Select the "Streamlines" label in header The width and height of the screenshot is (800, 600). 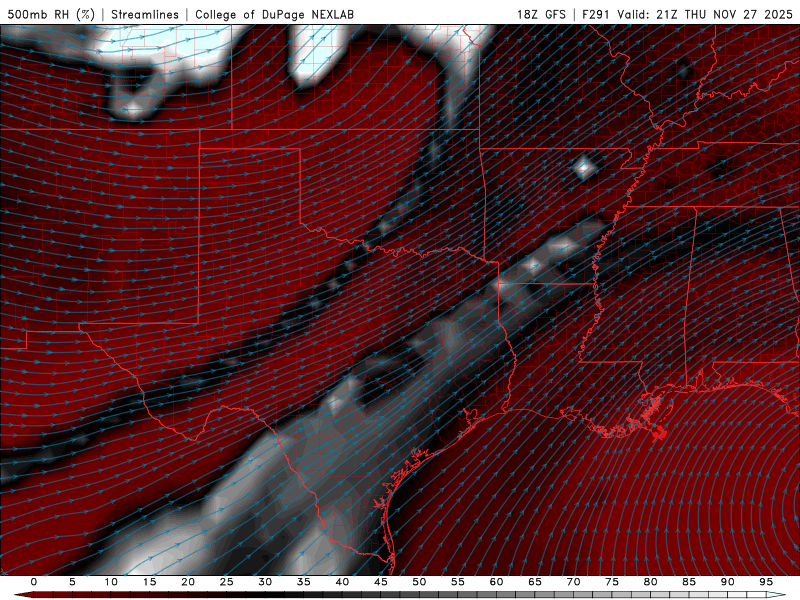pyautogui.click(x=145, y=14)
